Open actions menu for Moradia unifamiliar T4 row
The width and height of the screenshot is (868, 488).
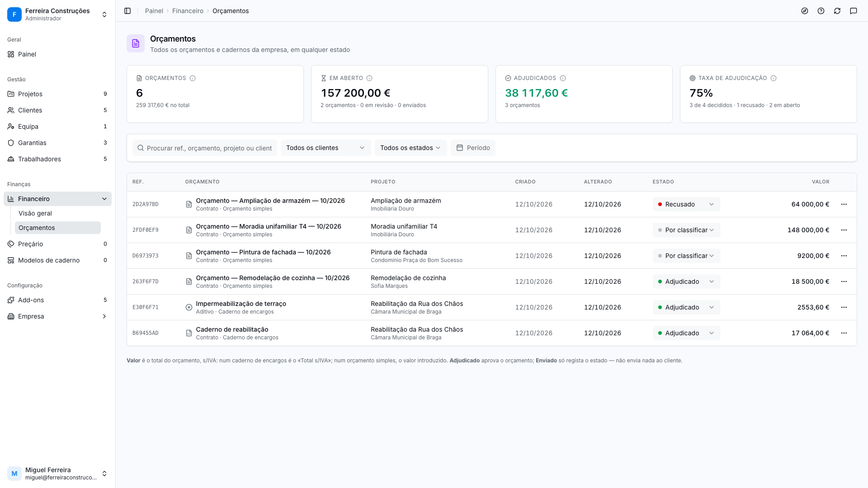[x=844, y=230]
